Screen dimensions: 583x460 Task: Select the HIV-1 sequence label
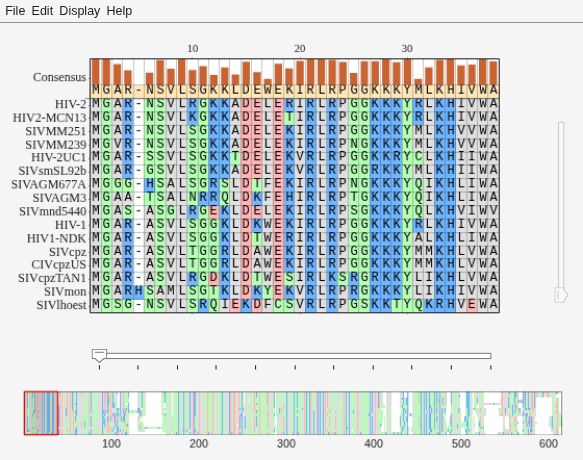(70, 225)
